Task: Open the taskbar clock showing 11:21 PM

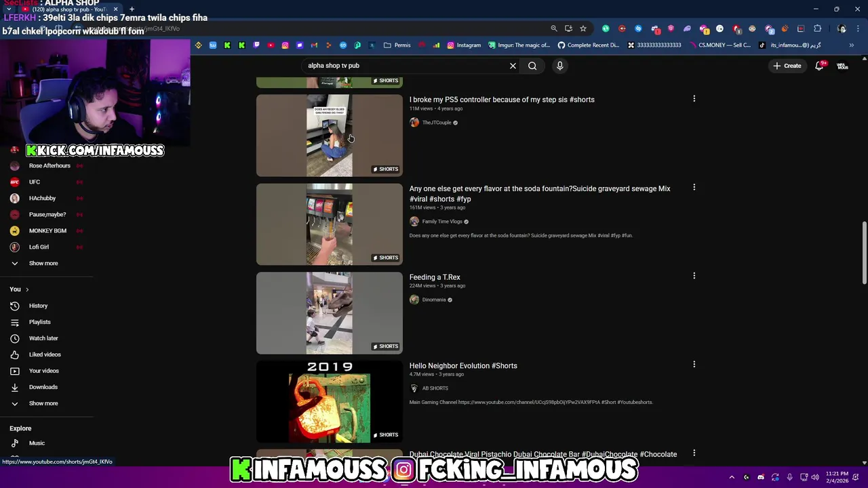Action: [x=837, y=477]
